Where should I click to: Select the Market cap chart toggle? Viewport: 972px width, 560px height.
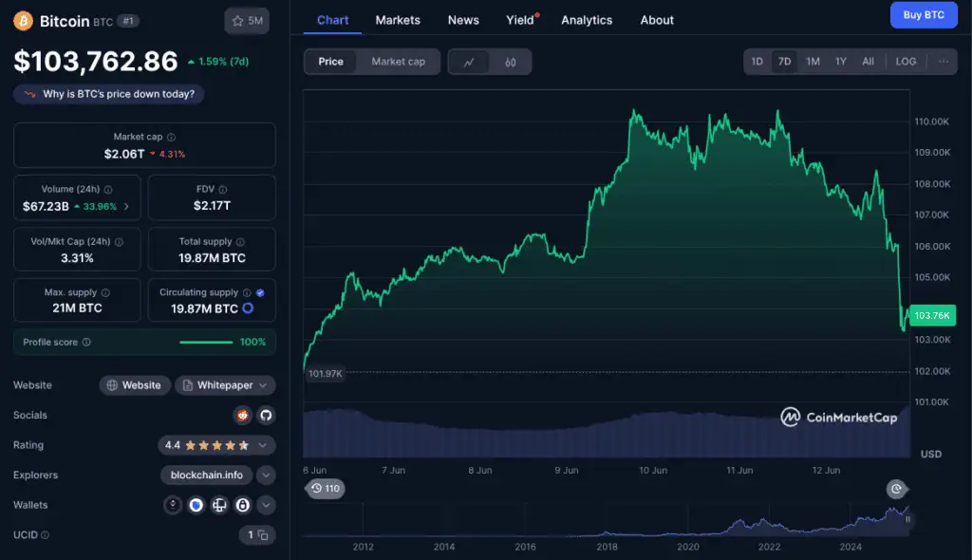398,62
